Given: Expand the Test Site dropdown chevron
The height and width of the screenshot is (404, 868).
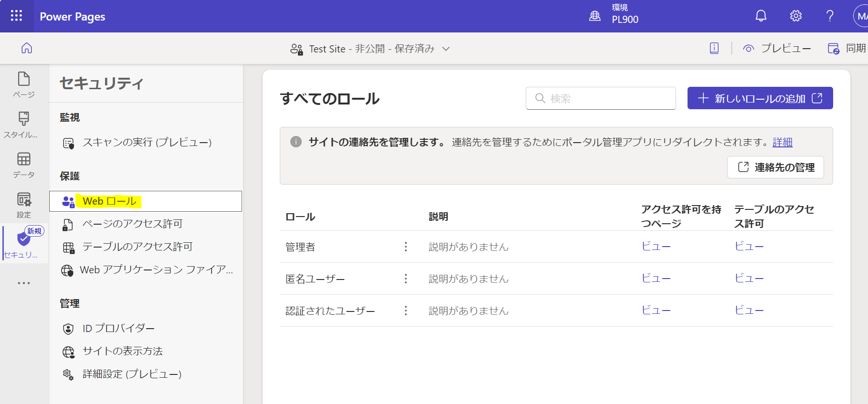Looking at the screenshot, I should tap(446, 49).
